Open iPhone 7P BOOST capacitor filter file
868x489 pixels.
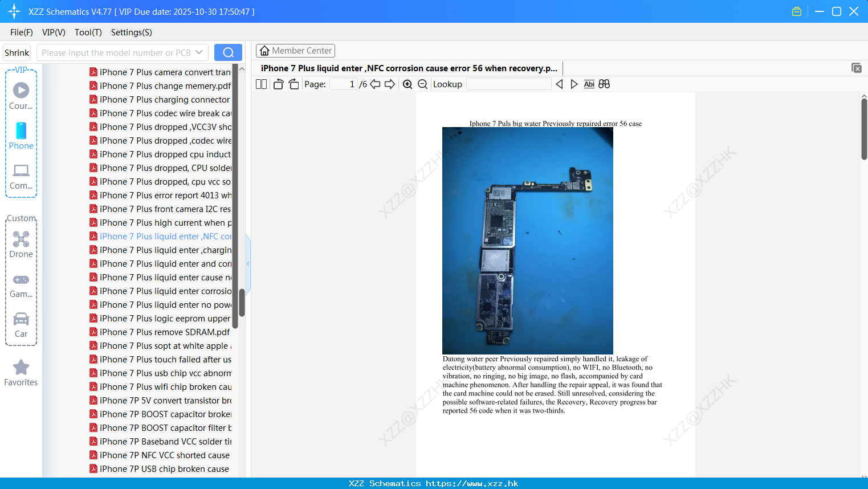pyautogui.click(x=160, y=427)
